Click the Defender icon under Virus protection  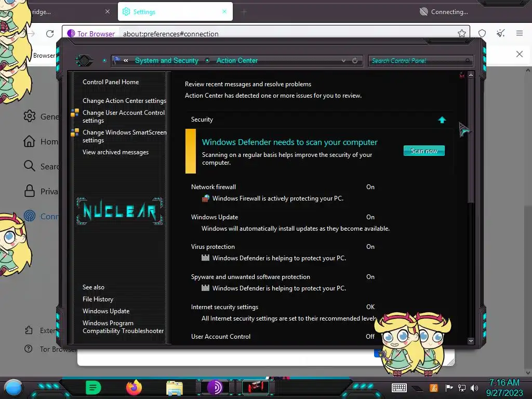coord(205,258)
